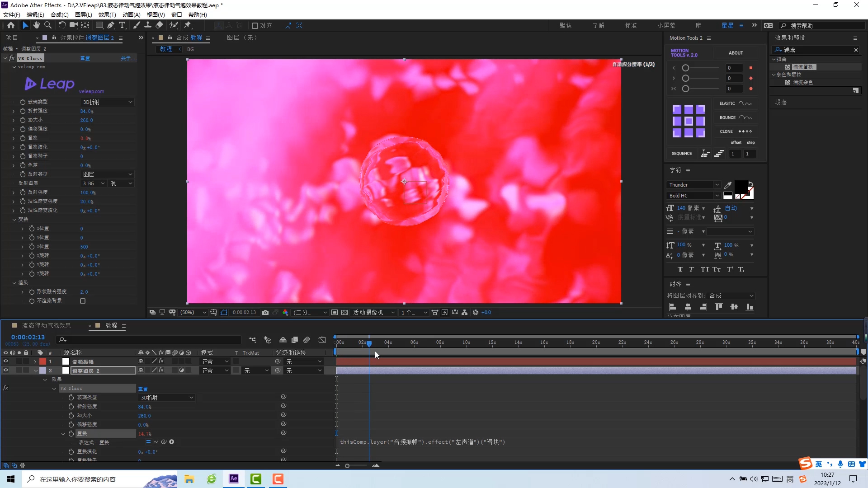Select the Type text tool
Viewport: 868px width, 488px height.
(x=122, y=25)
